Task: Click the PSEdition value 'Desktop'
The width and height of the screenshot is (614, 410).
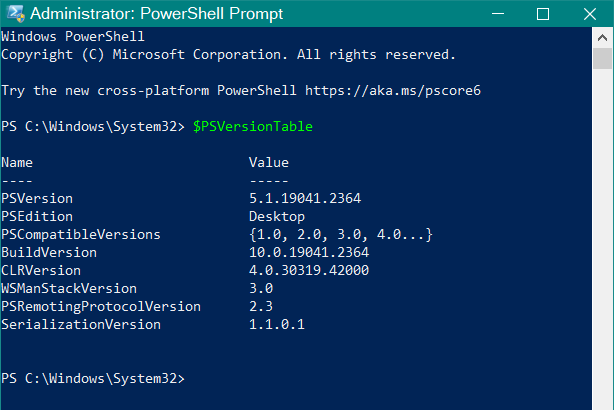Action: tap(277, 216)
